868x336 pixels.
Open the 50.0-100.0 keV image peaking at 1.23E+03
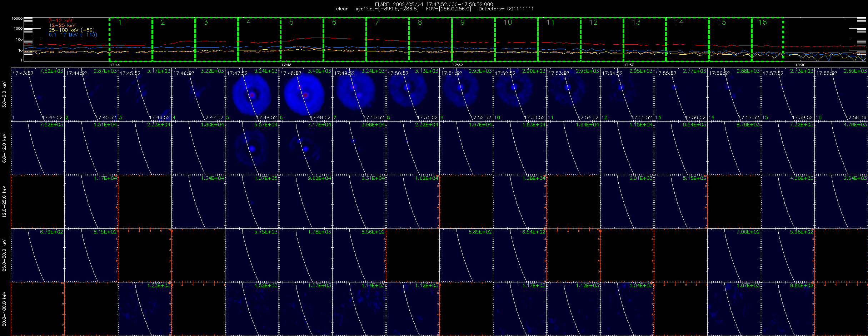(145, 309)
